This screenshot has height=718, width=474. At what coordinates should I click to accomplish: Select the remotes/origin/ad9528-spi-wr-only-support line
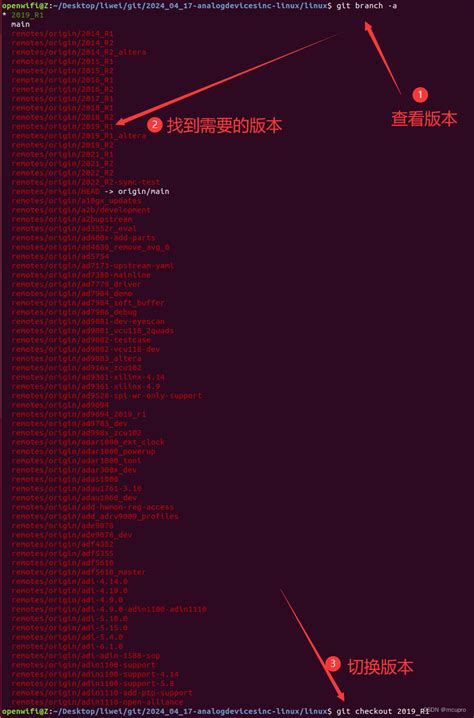tap(107, 396)
